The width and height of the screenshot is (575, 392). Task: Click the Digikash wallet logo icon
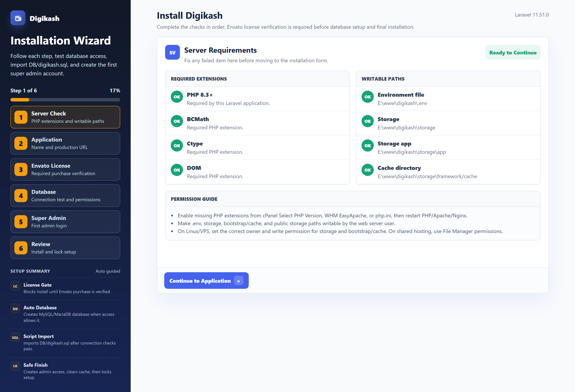[18, 18]
